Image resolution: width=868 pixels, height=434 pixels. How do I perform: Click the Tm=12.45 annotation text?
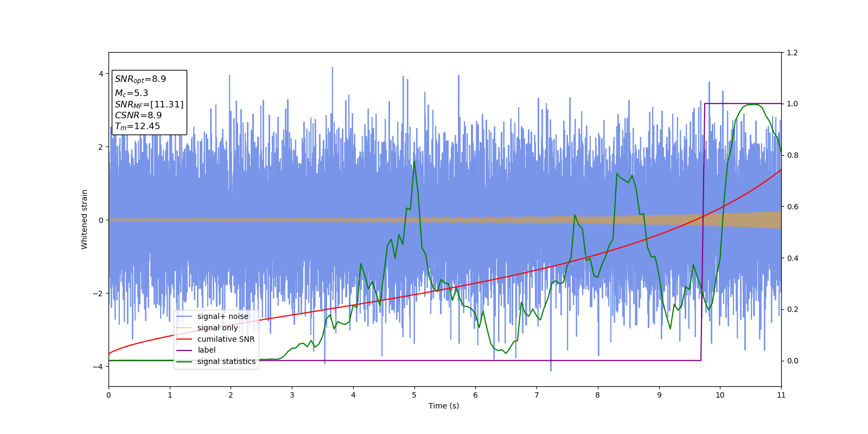(x=137, y=126)
